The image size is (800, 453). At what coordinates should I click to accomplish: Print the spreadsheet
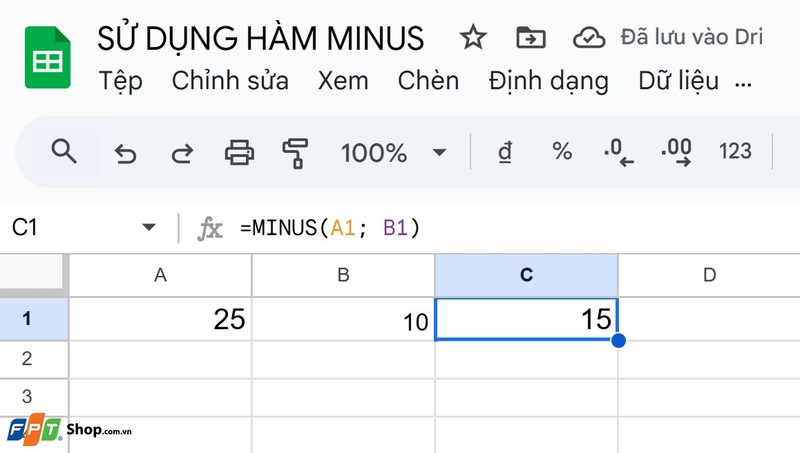point(239,152)
